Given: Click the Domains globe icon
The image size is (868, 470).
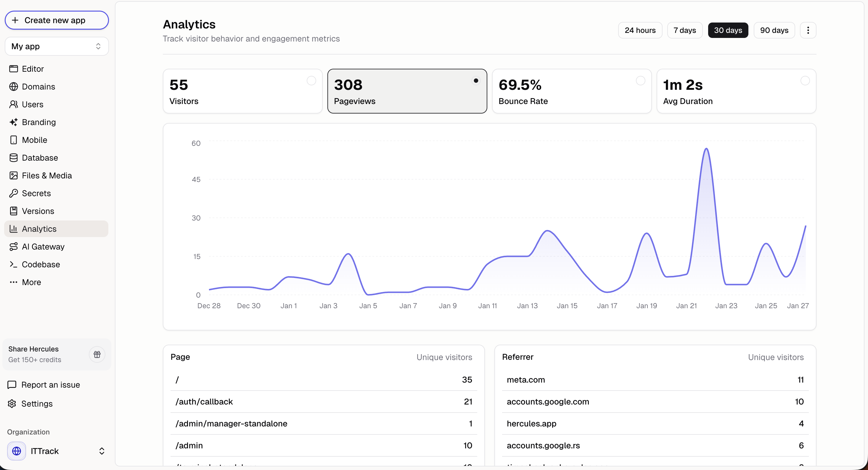Looking at the screenshot, I should click(x=14, y=87).
